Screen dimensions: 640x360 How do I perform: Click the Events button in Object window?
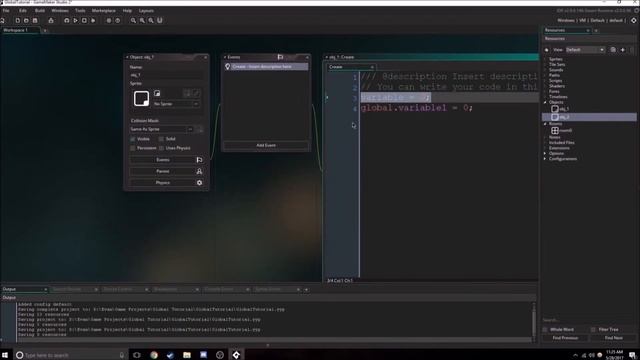click(166, 160)
